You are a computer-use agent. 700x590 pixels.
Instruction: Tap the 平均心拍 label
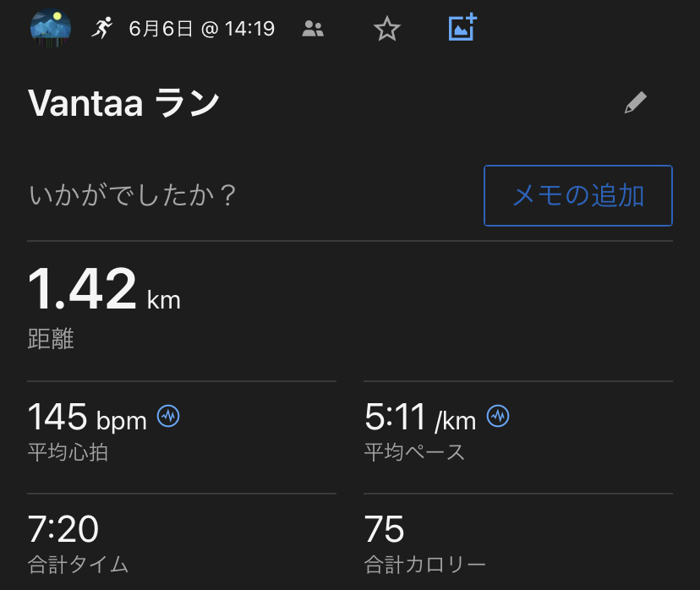[x=68, y=452]
